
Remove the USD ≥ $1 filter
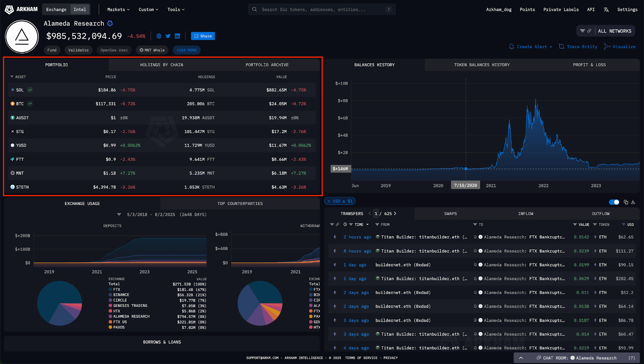(x=329, y=201)
